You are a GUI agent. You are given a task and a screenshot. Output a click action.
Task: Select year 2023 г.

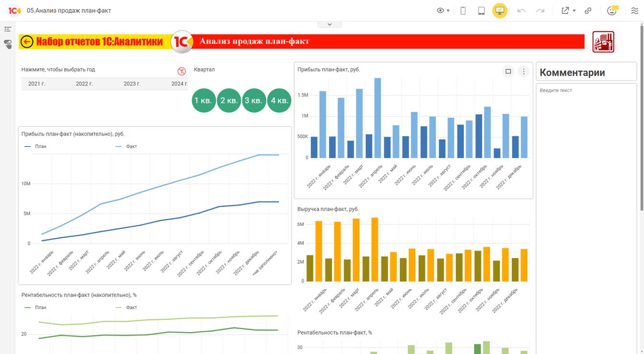[132, 84]
